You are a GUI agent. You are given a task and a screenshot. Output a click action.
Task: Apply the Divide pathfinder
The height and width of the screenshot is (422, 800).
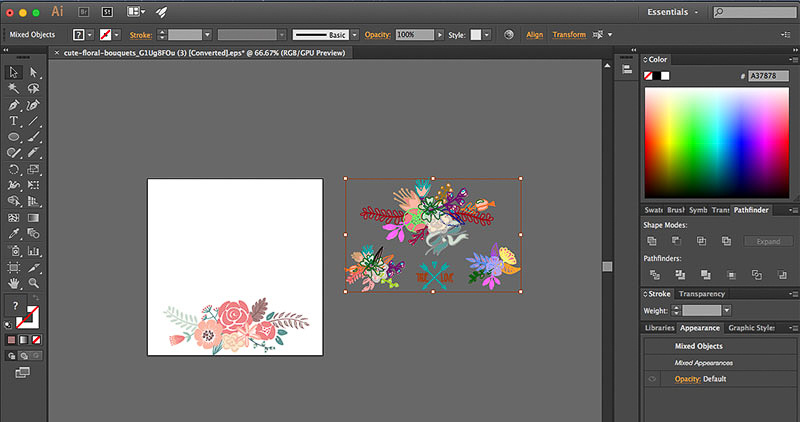655,275
